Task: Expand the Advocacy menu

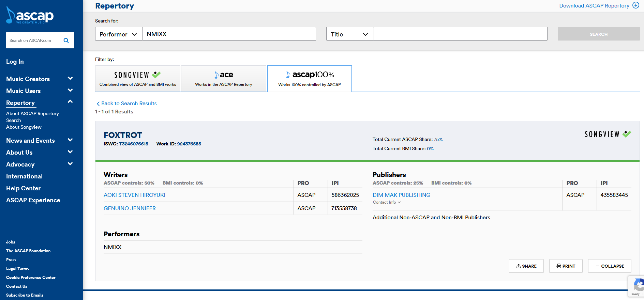Action: (70, 164)
